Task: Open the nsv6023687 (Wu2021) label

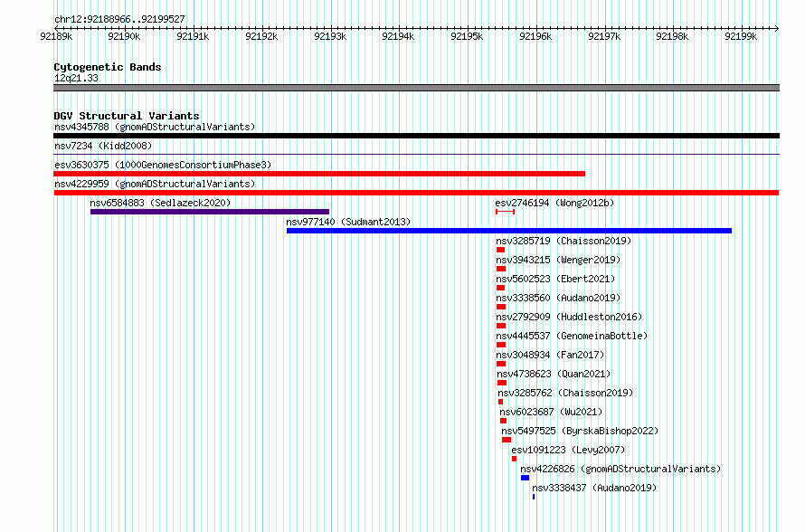Action: click(552, 412)
